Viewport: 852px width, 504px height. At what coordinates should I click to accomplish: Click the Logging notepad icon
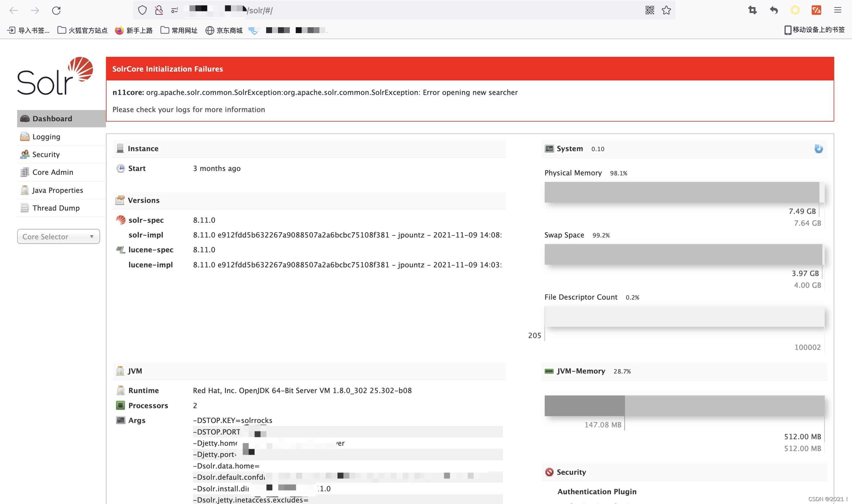point(25,137)
